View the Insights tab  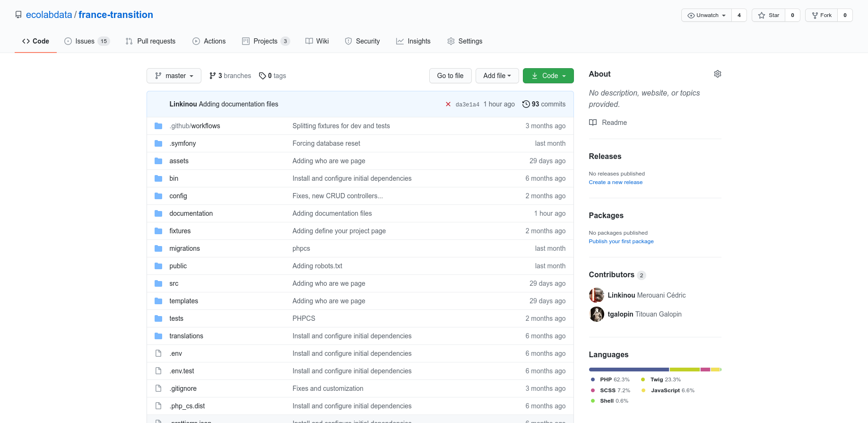(413, 41)
